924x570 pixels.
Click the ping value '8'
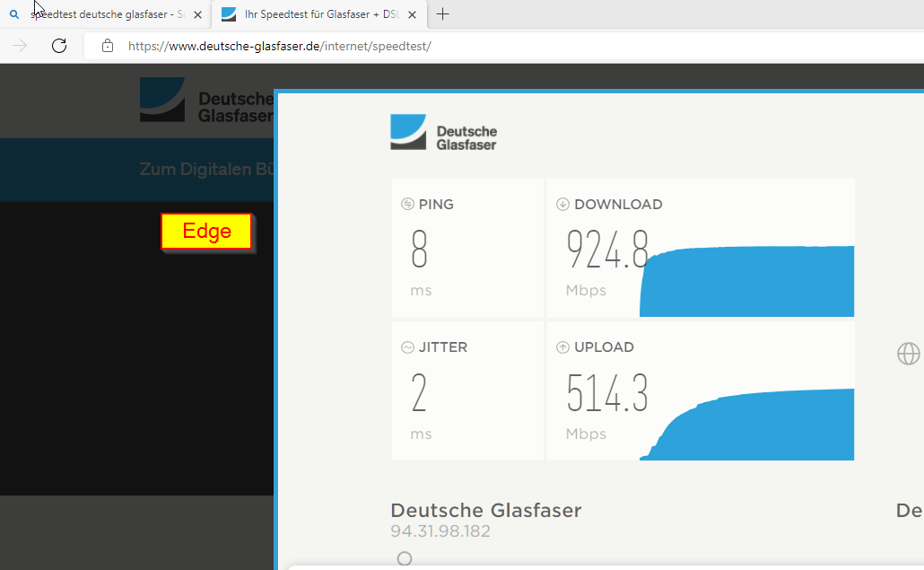419,249
